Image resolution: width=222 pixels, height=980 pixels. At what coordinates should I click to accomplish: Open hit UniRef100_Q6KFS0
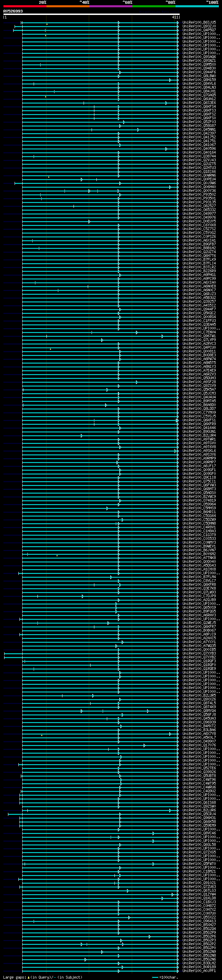[x=199, y=118]
